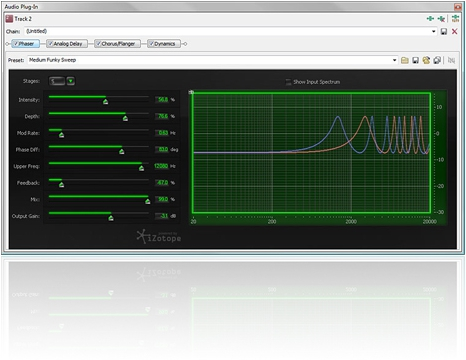This screenshot has width=466, height=360.
Task: Click the Output Gain dB value field
Action: [x=162, y=216]
